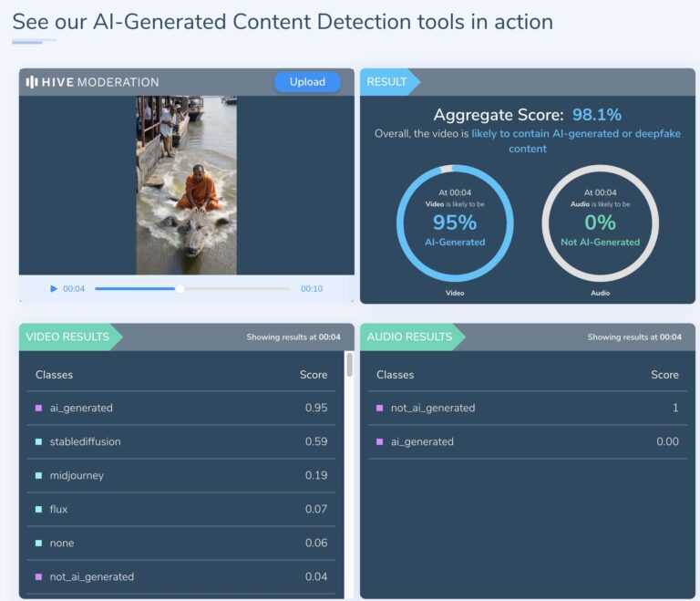
Task: Click the 0.04 score value
Action: pyautogui.click(x=316, y=577)
